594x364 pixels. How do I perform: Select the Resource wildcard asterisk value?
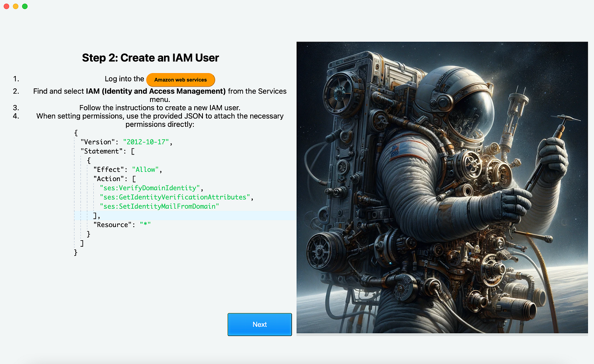[145, 224]
